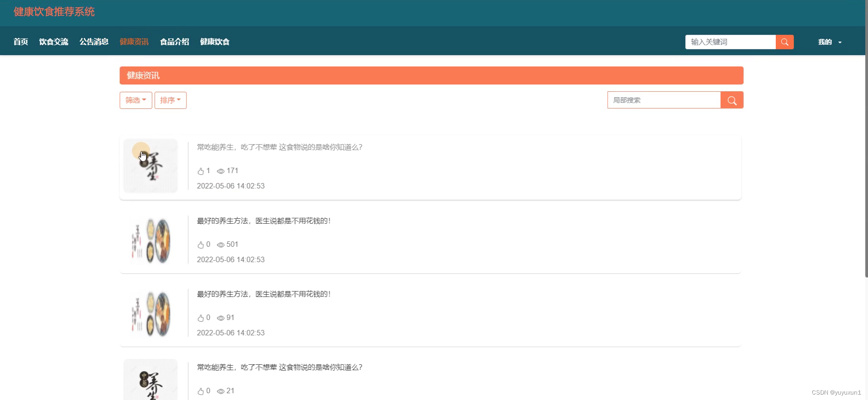Open the 排序 sort dropdown
This screenshot has height=400, width=868.
tap(170, 100)
